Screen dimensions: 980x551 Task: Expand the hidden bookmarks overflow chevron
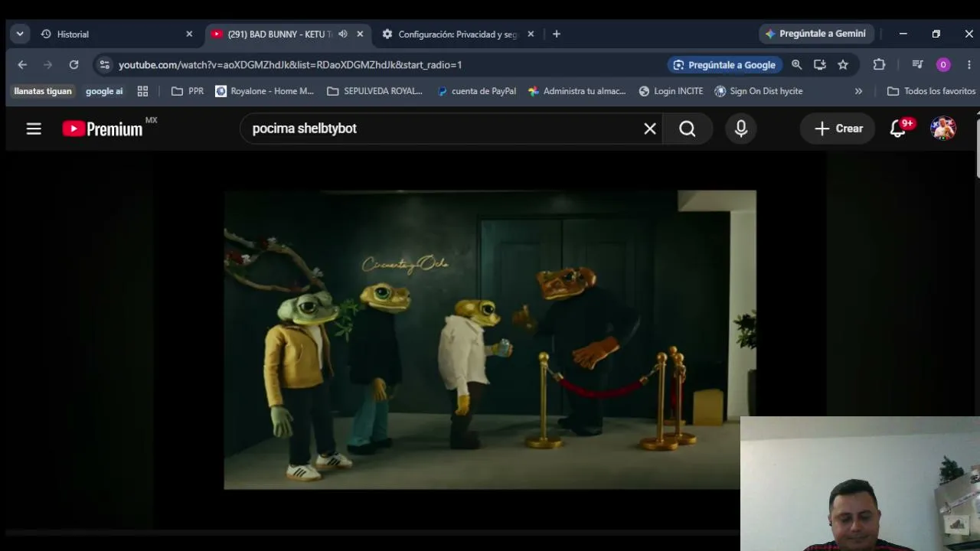pyautogui.click(x=858, y=91)
